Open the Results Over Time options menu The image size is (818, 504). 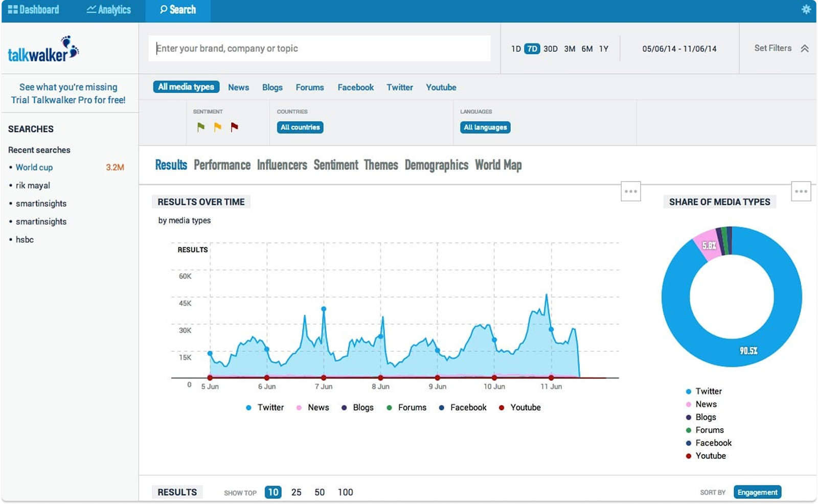click(631, 191)
